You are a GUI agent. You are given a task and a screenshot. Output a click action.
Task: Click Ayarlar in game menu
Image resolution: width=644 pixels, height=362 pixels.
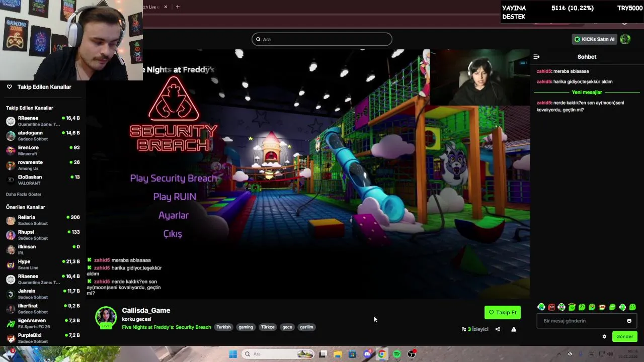click(x=174, y=215)
